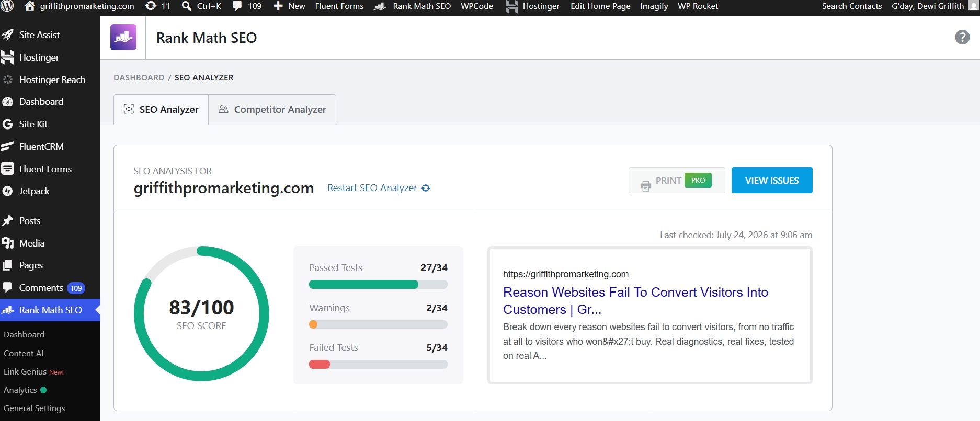Click the Warnings progress bar
This screenshot has width=980, height=421.
(x=378, y=324)
